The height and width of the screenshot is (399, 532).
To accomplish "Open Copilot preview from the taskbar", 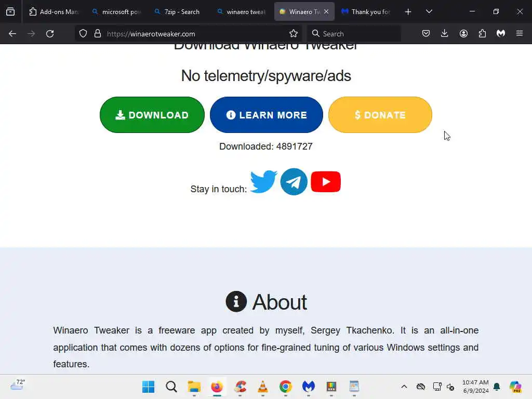I will [x=515, y=387].
